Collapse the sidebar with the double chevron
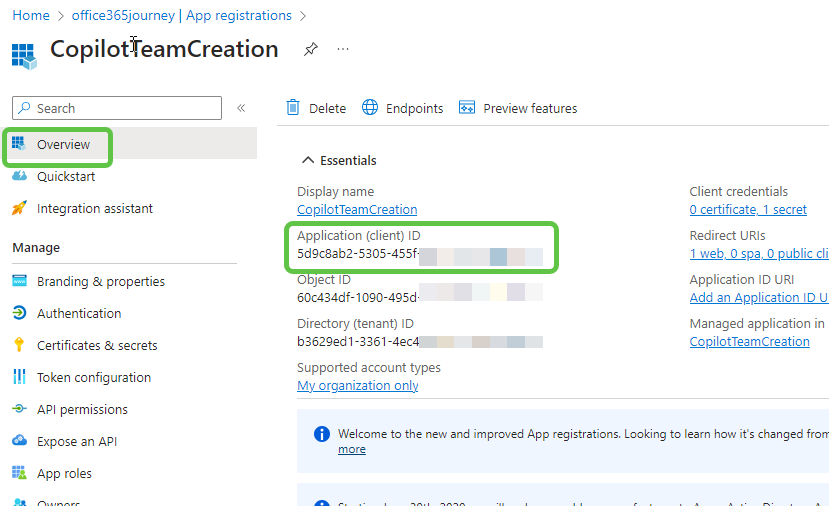829x506 pixels. (241, 108)
